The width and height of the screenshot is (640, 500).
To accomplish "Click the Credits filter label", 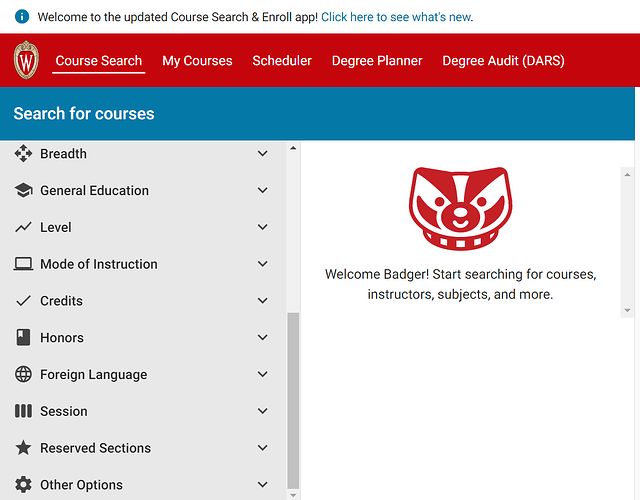I will point(61,301).
